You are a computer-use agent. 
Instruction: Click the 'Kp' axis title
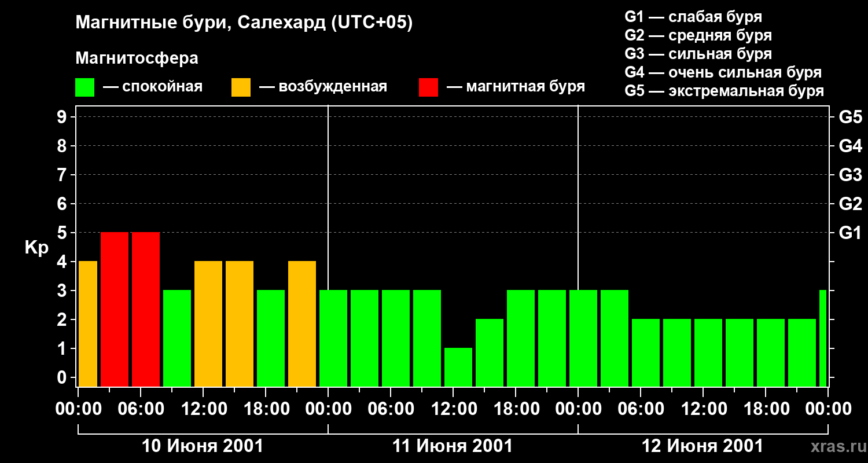point(36,248)
